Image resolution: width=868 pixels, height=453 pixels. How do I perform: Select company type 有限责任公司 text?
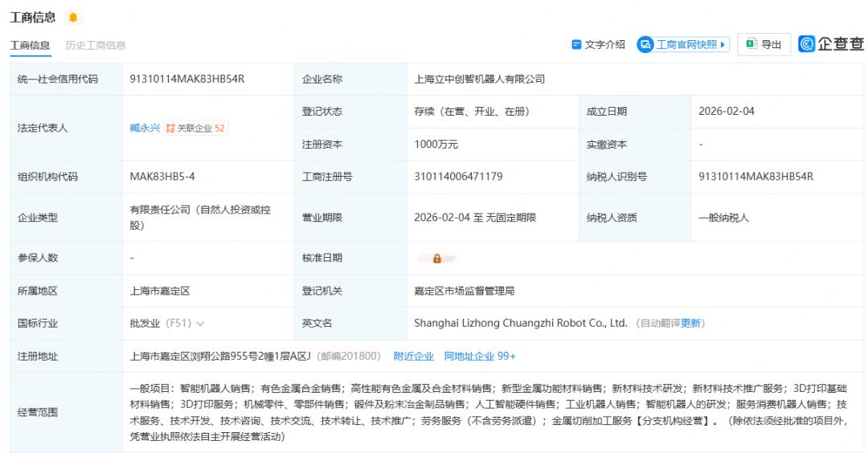[x=200, y=218]
